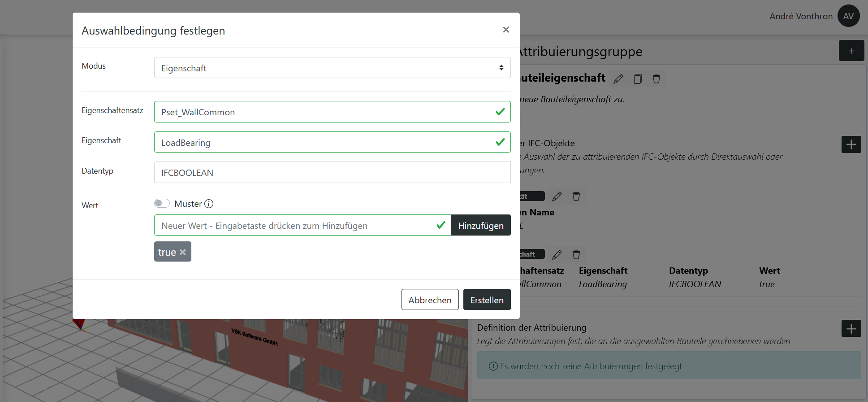Click the Datentyp column header in background
The width and height of the screenshot is (868, 402).
tap(688, 271)
